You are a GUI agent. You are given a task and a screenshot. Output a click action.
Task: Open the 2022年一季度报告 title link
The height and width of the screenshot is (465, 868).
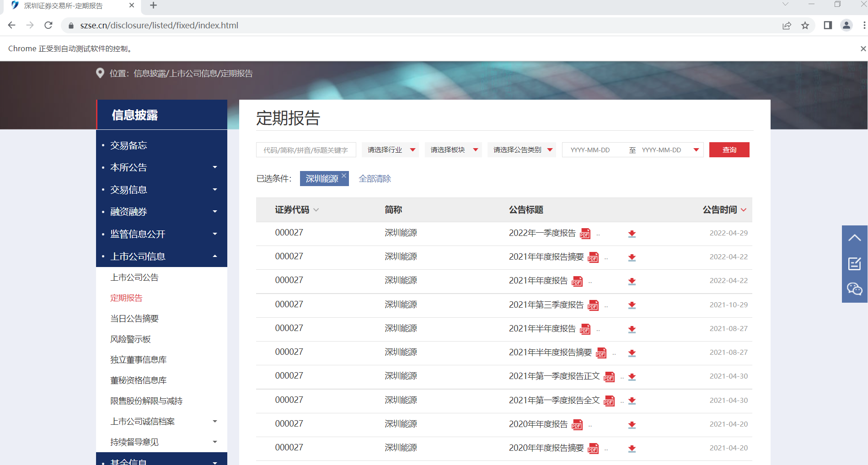(542, 233)
